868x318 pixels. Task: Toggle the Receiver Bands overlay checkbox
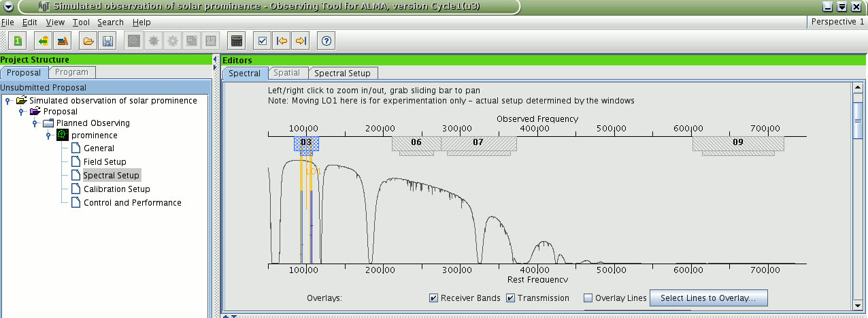[433, 298]
